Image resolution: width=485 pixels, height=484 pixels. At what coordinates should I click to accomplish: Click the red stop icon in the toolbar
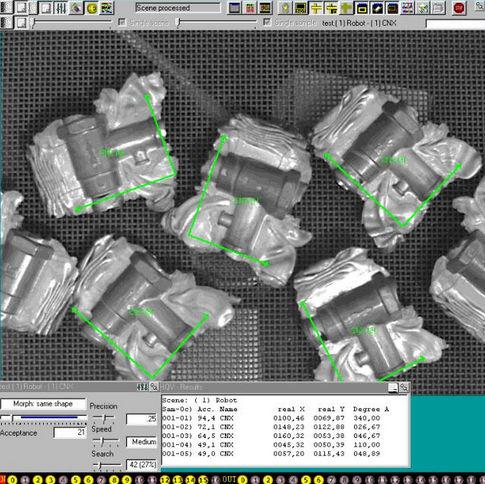coord(459,8)
